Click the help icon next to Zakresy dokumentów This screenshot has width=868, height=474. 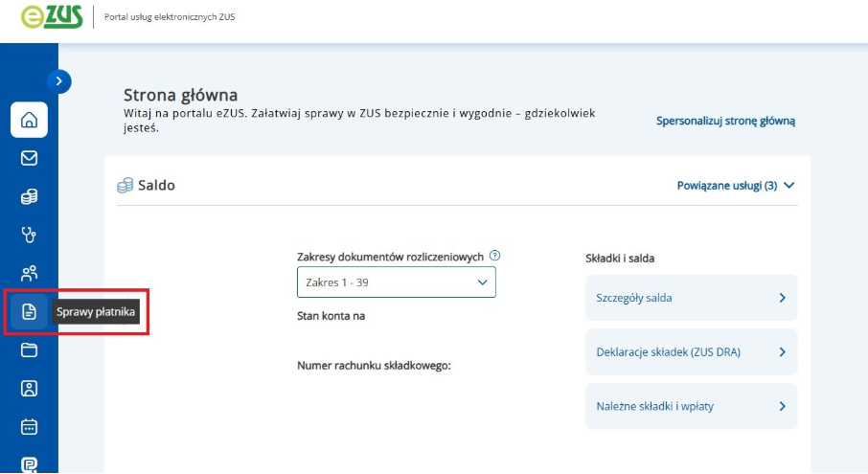pyautogui.click(x=495, y=257)
